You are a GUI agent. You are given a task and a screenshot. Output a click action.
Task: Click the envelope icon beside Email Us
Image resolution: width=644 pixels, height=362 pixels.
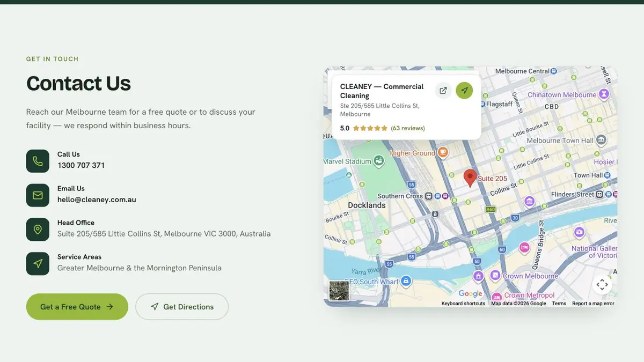[x=38, y=195]
